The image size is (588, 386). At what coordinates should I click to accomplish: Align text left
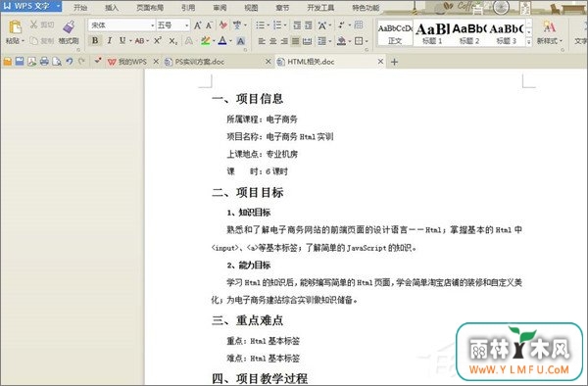262,41
